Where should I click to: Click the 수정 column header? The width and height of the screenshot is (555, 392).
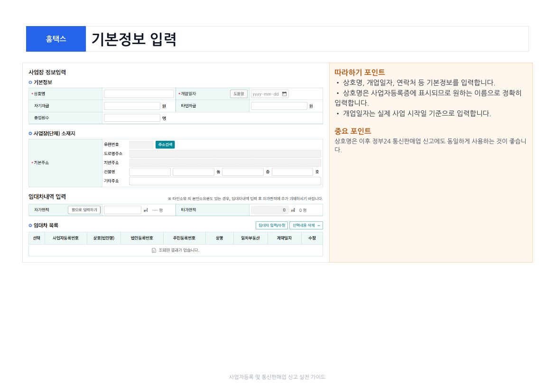pos(312,238)
